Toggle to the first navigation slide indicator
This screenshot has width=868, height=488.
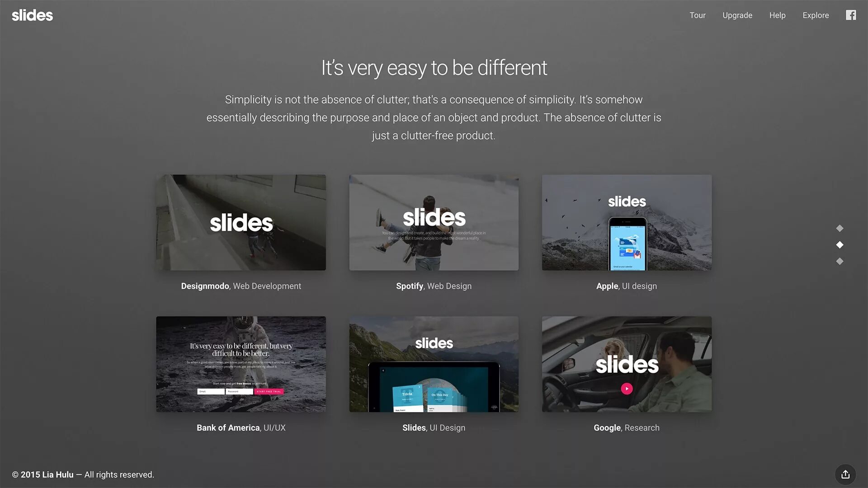pos(839,229)
